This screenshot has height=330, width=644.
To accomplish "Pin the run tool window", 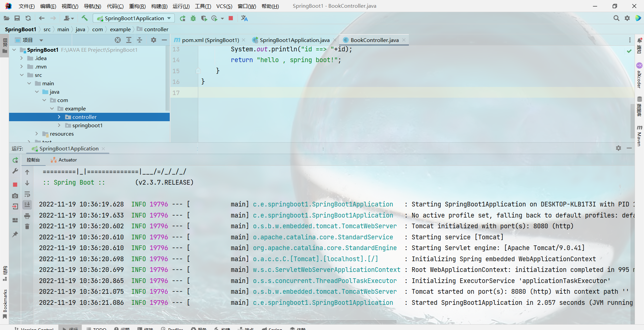I will (15, 235).
